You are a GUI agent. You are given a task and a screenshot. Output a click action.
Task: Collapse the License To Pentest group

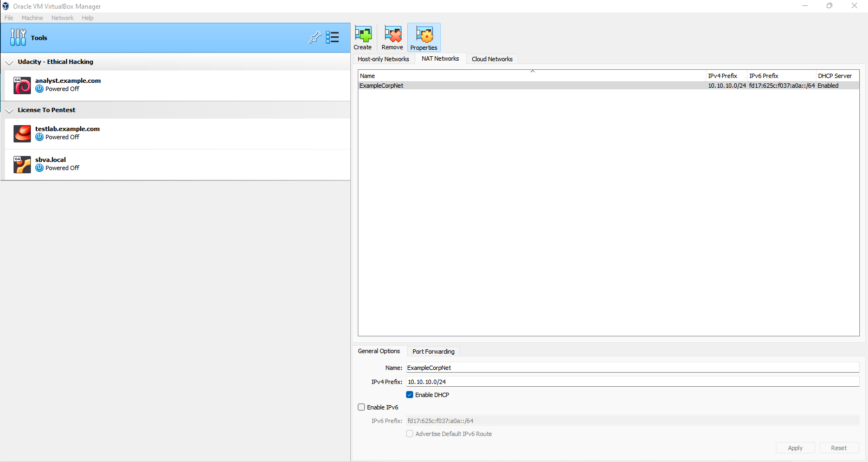point(9,110)
